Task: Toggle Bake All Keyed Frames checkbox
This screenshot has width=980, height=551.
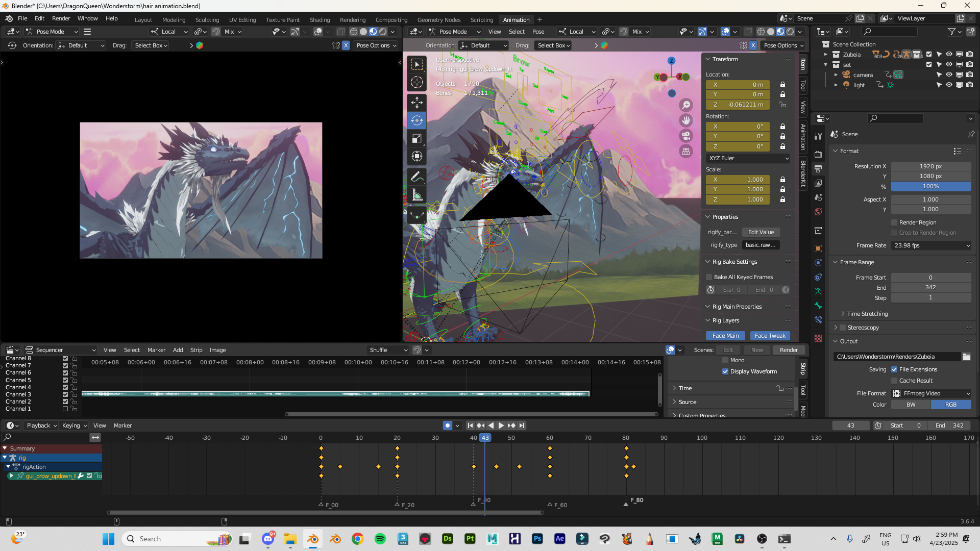Action: coord(709,277)
